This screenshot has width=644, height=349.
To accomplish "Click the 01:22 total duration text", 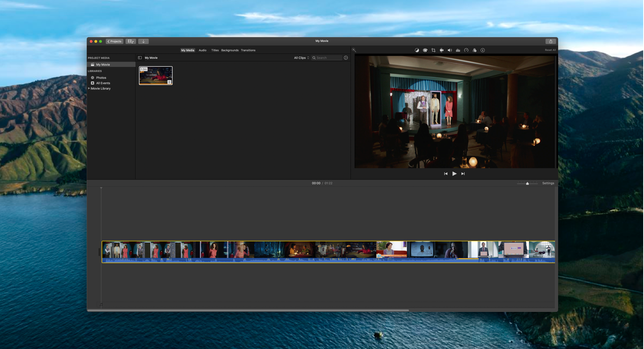I will 329,183.
